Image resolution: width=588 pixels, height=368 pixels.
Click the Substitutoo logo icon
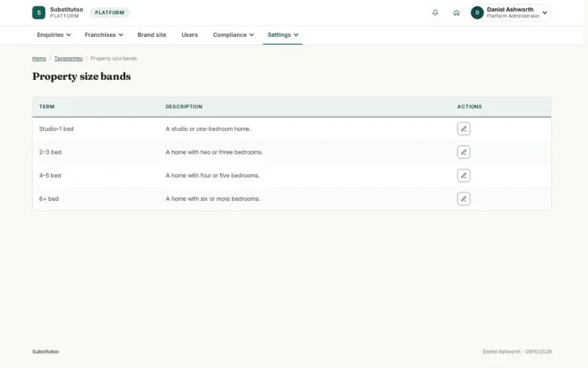39,13
